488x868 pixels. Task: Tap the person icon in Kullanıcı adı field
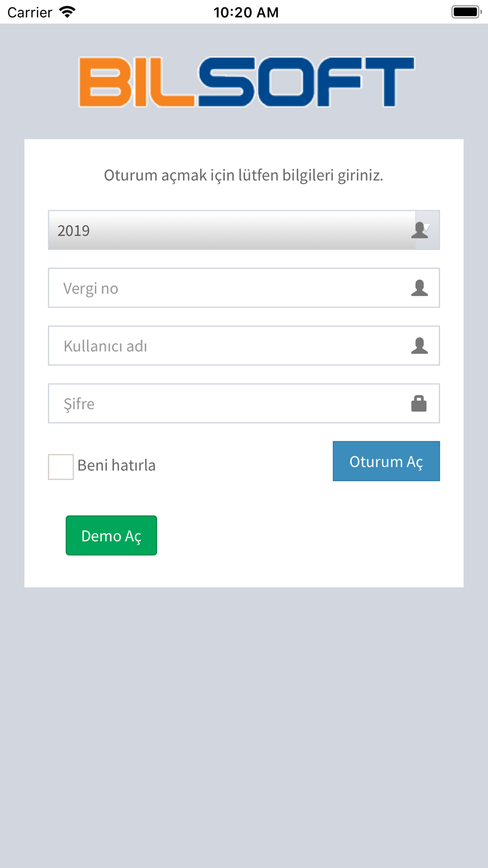pyautogui.click(x=419, y=346)
